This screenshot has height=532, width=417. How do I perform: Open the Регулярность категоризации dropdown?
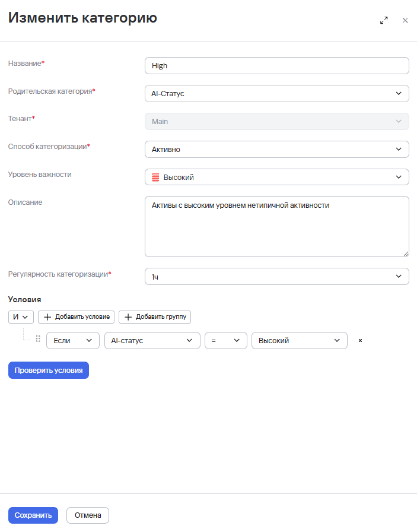pos(277,277)
